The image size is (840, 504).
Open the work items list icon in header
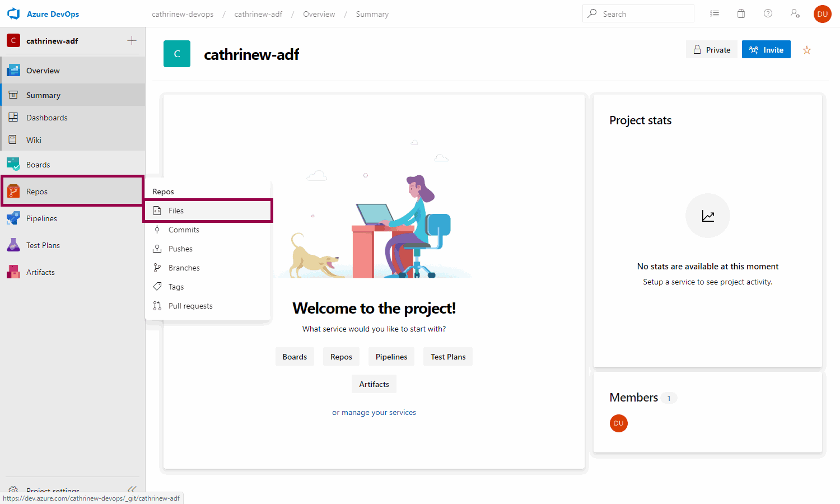715,13
